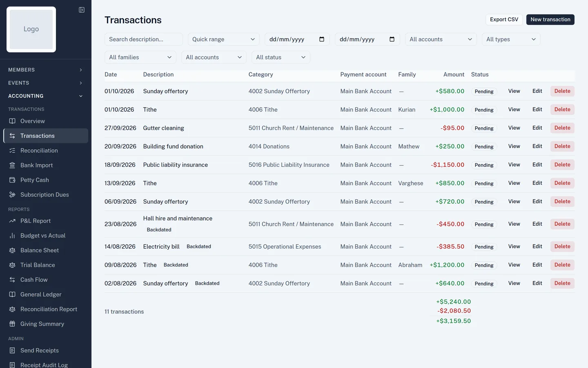Click the start date dd/mm/yyyy field

(x=297, y=39)
